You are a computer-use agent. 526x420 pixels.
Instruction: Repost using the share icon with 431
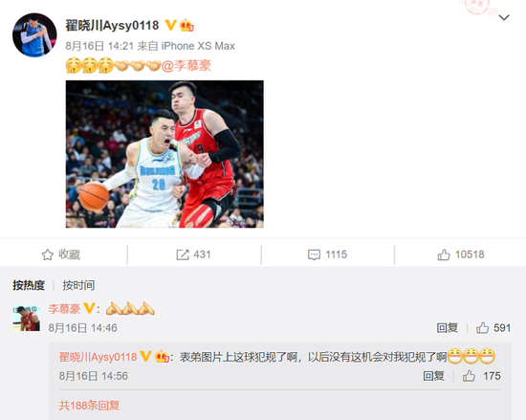coord(193,254)
